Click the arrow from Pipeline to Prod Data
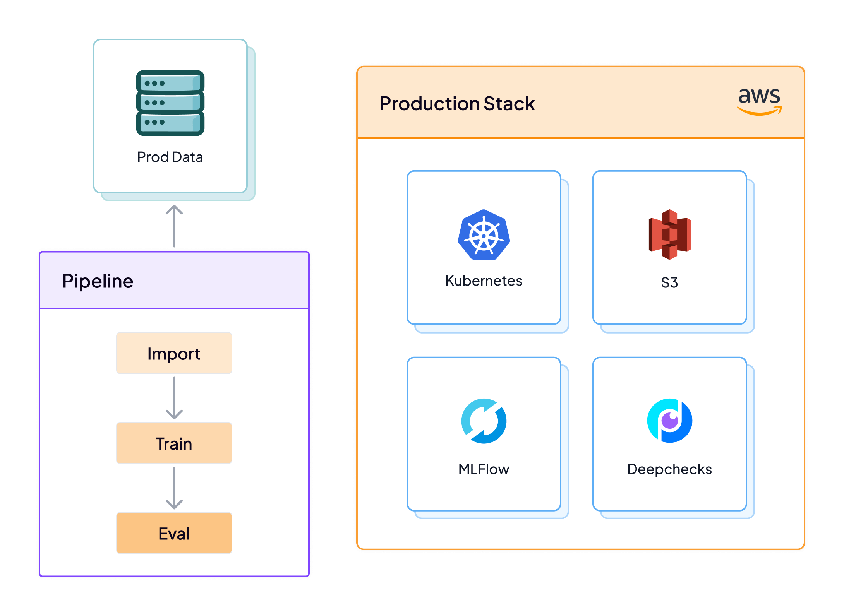Screen dimensions: 844x616 174,226
